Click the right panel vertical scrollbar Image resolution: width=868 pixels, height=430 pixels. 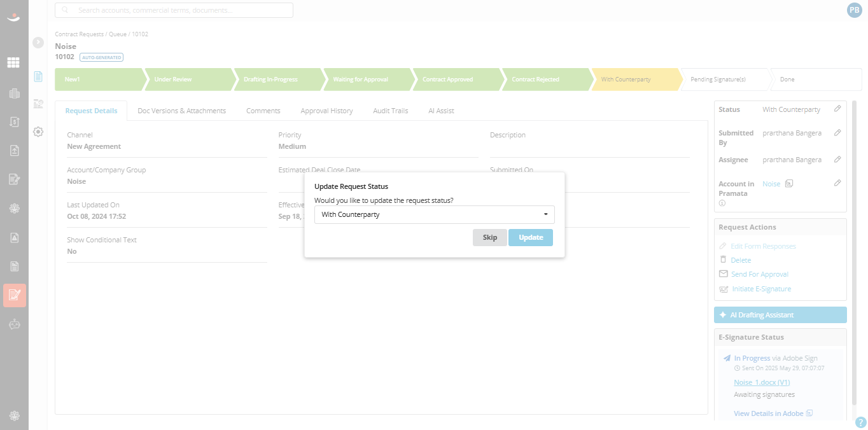[x=854, y=253]
